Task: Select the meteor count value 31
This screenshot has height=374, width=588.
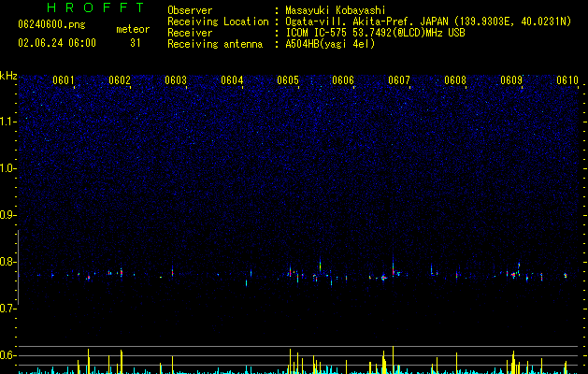Action: [x=135, y=43]
